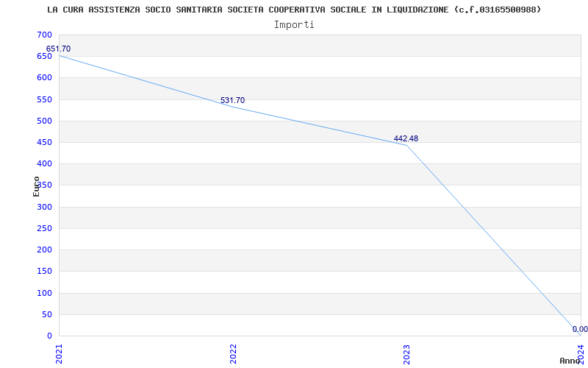
Task: Click the Importi subtitle
Action: point(294,25)
